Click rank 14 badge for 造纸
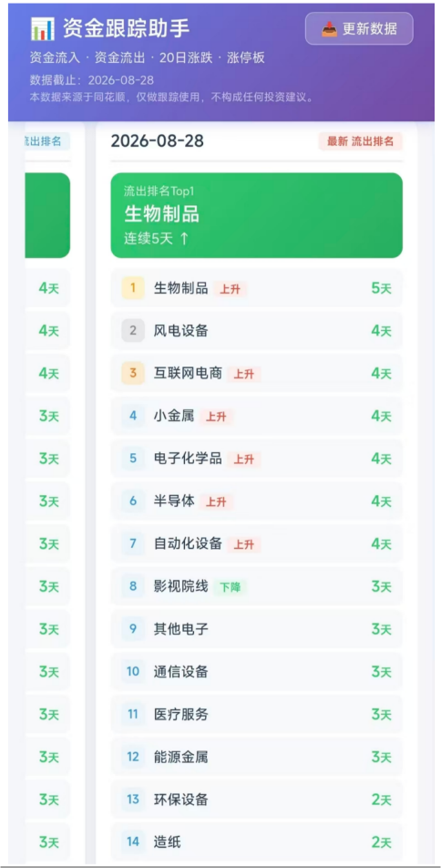The width and height of the screenshot is (441, 868). click(x=133, y=842)
